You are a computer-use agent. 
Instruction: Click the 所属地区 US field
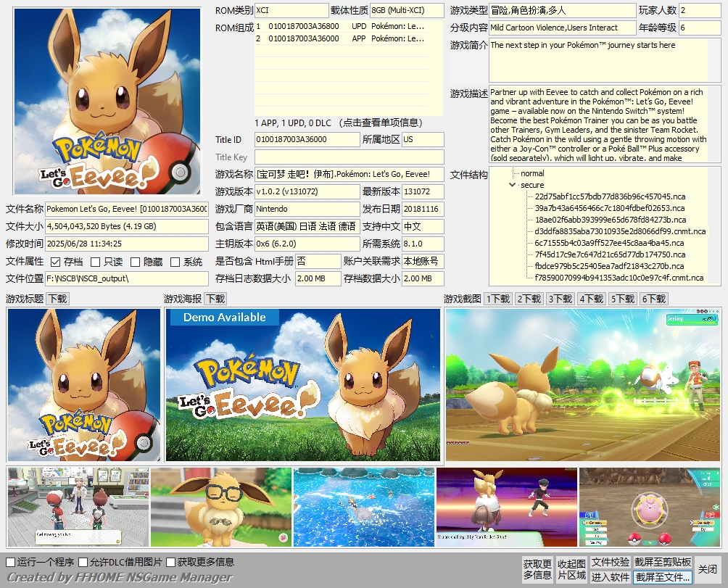coord(423,139)
